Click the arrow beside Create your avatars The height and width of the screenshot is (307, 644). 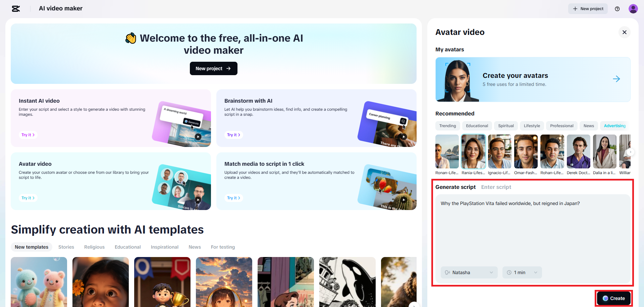click(617, 79)
